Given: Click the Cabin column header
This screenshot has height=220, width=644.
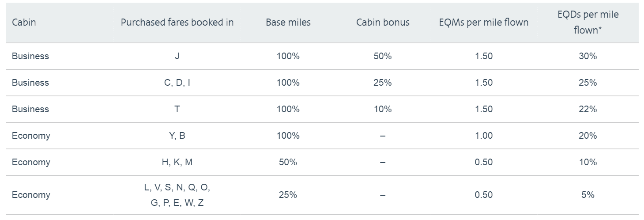Looking at the screenshot, I should pos(24,23).
